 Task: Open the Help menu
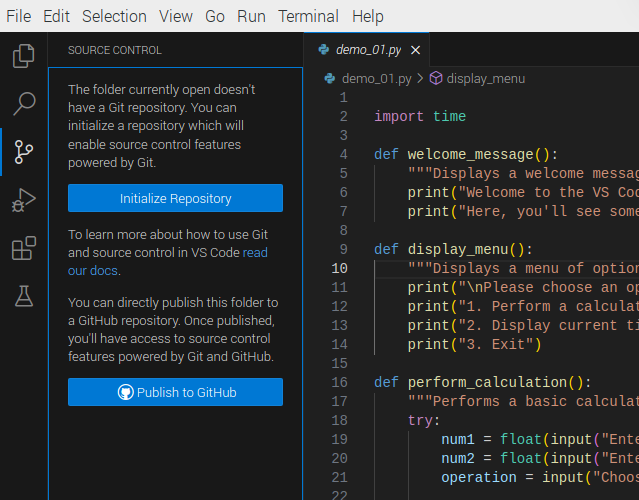[x=368, y=16]
